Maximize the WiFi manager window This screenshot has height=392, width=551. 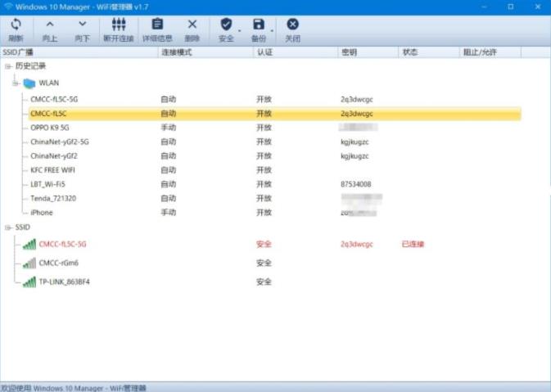click(511, 7)
